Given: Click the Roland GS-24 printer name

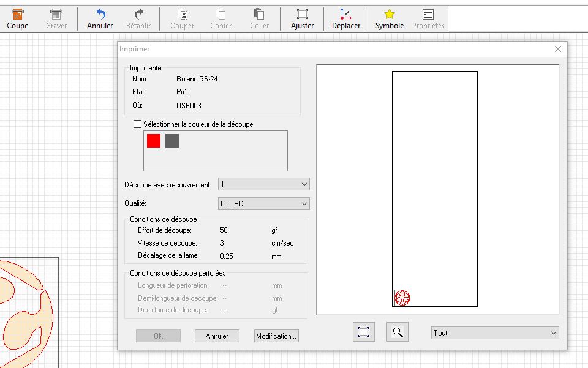Looking at the screenshot, I should pyautogui.click(x=197, y=79).
